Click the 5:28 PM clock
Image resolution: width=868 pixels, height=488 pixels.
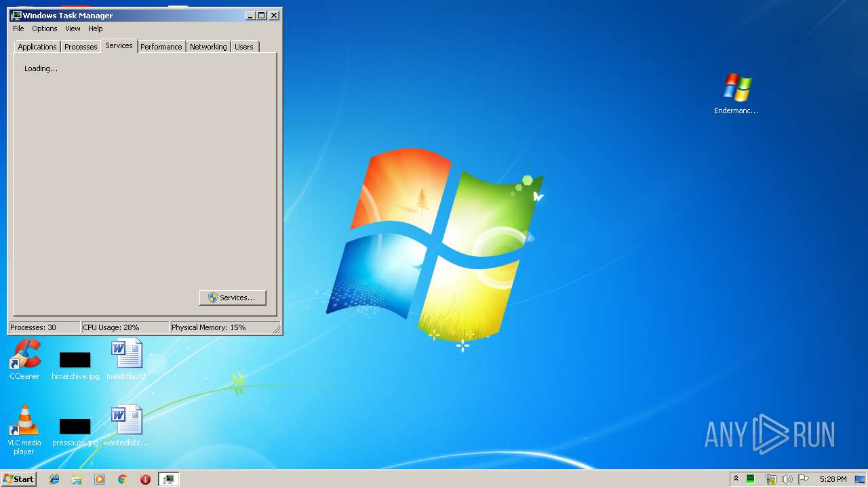(x=833, y=479)
